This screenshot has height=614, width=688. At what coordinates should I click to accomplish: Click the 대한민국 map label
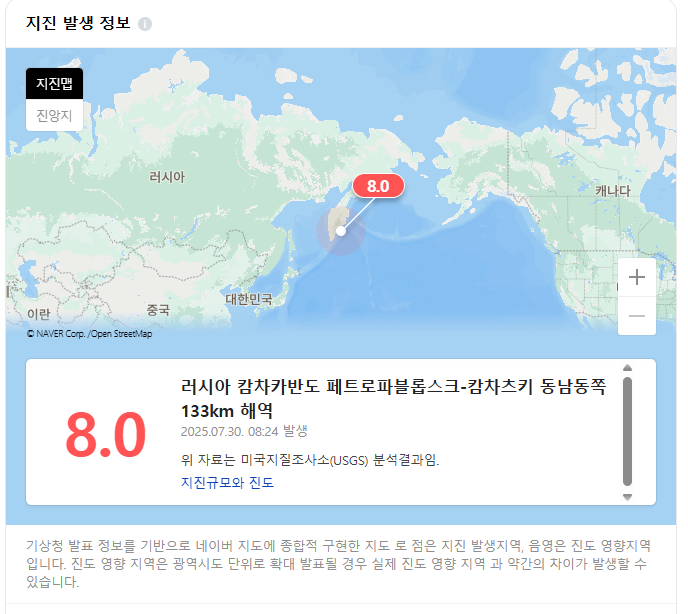249,299
